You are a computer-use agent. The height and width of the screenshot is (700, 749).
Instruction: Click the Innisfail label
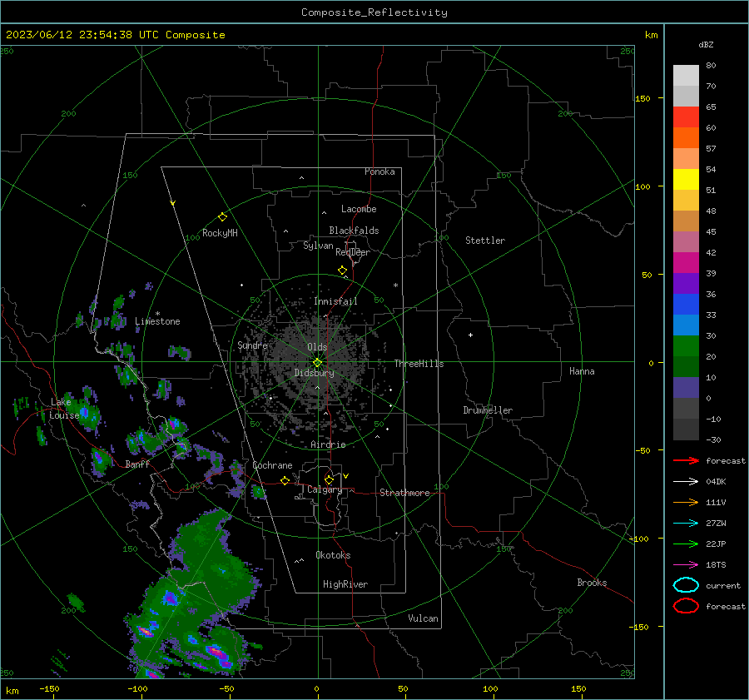(x=335, y=301)
